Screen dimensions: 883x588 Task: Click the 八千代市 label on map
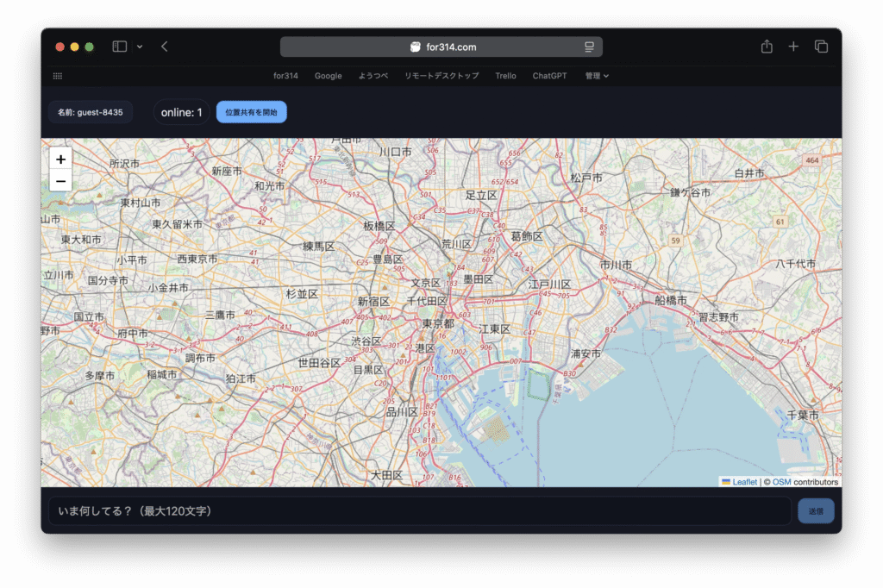[796, 264]
